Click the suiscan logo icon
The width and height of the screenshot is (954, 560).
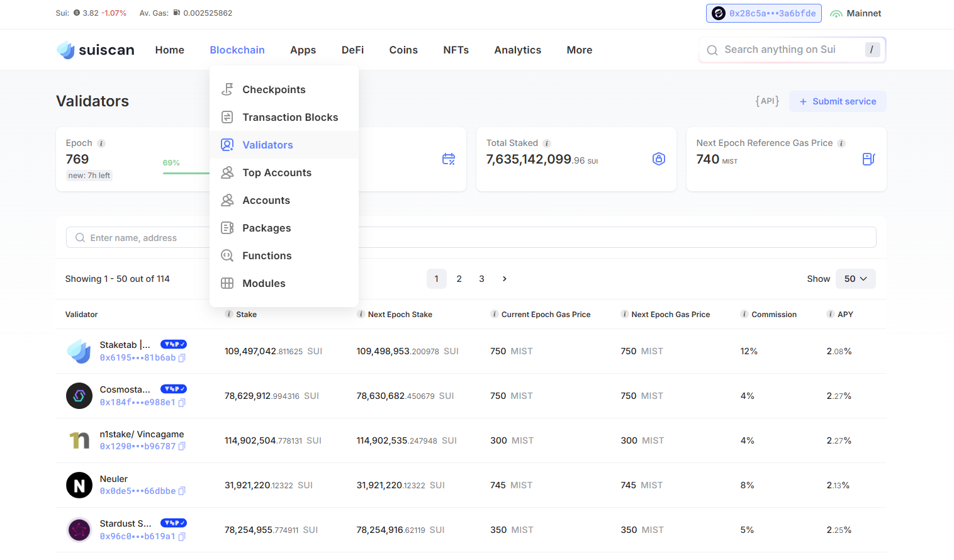[x=65, y=50]
